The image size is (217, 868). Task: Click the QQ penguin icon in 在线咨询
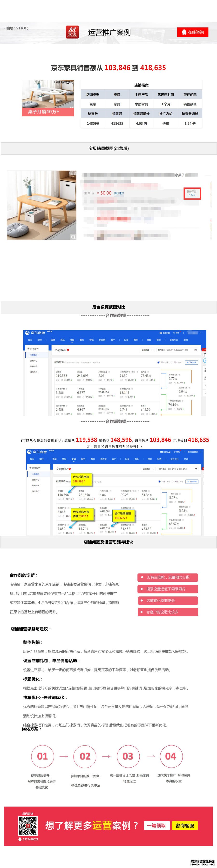(x=184, y=32)
